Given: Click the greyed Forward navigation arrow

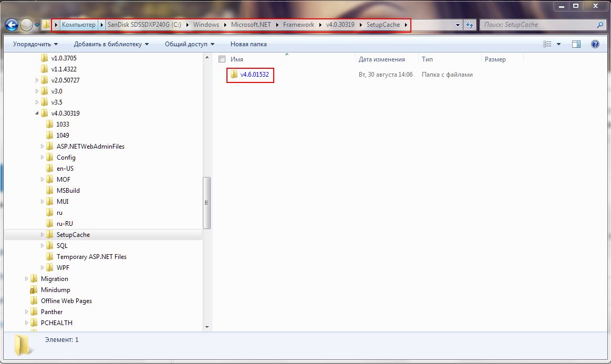Looking at the screenshot, I should click(x=26, y=25).
